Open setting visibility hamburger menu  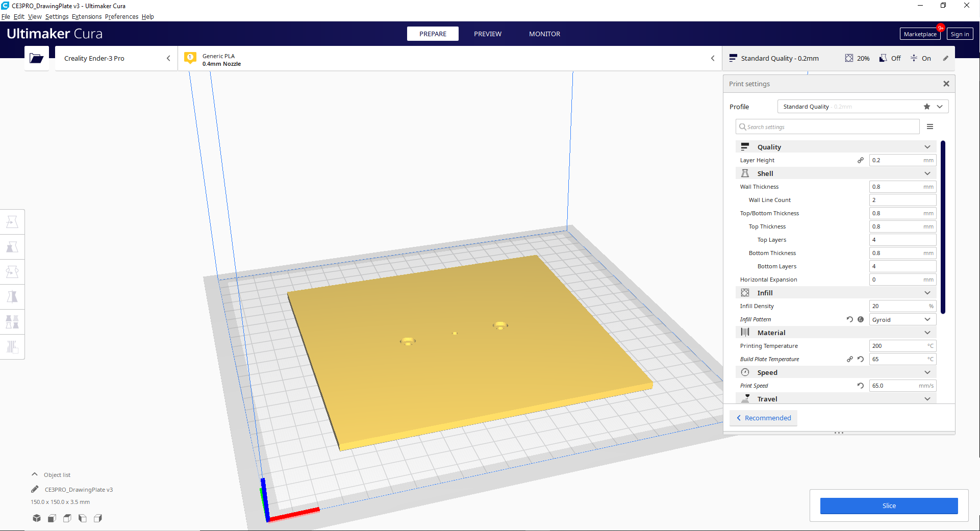click(x=930, y=127)
